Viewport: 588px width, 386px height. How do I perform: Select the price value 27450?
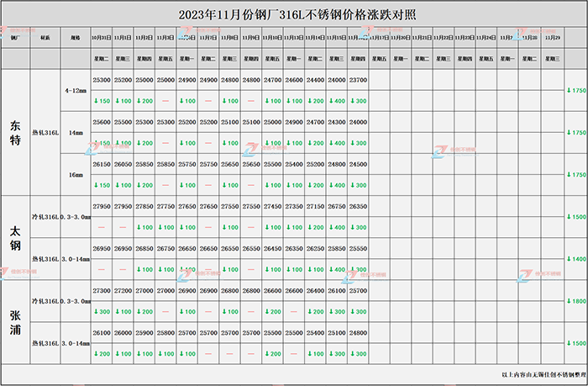coord(272,206)
